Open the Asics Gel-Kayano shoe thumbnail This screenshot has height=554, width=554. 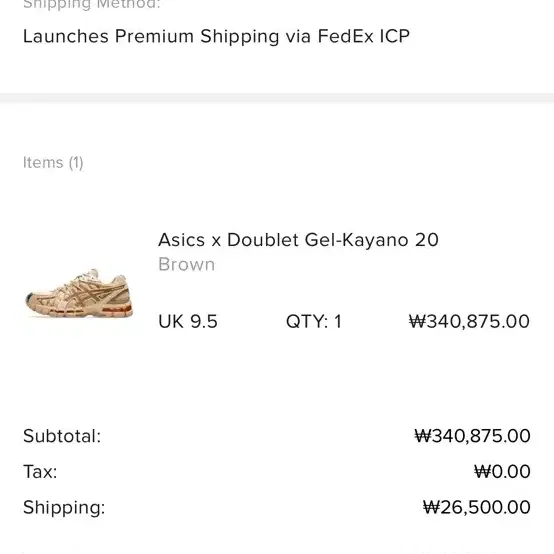(x=79, y=293)
